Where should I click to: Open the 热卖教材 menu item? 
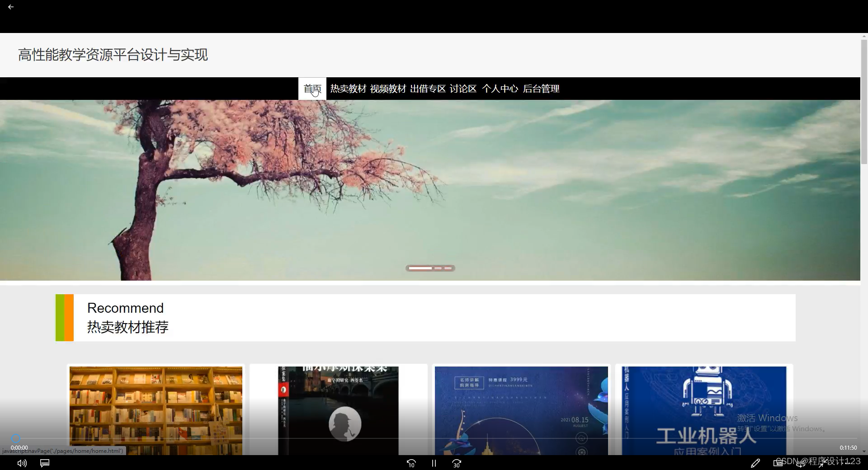(x=348, y=89)
